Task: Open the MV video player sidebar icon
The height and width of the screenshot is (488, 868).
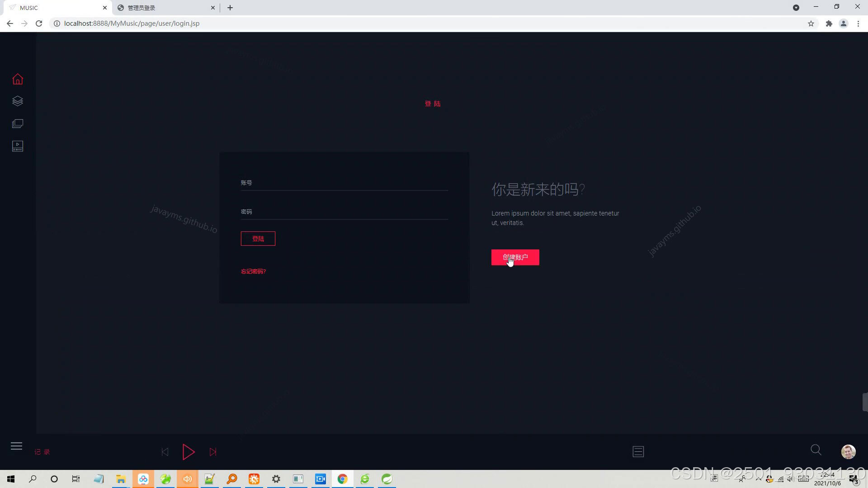Action: pyautogui.click(x=17, y=145)
